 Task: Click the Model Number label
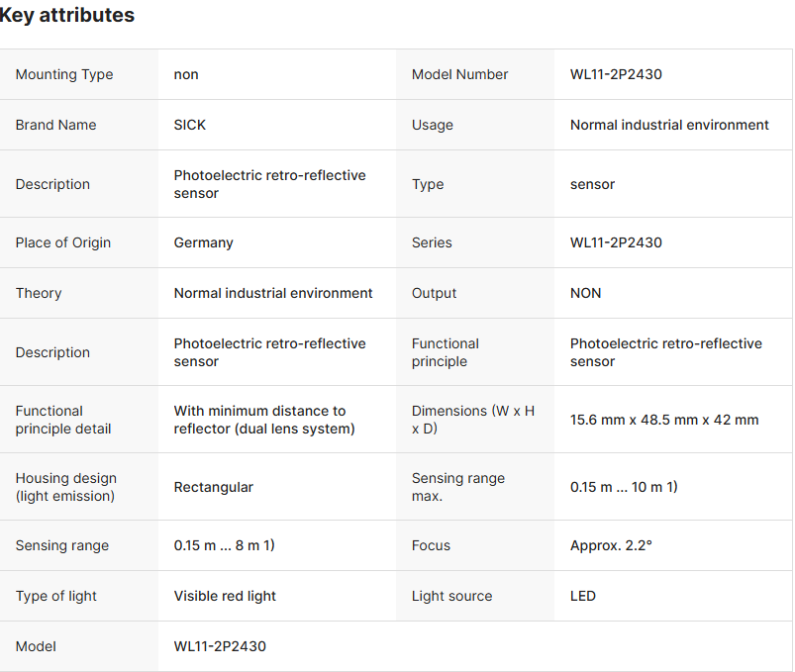click(460, 74)
